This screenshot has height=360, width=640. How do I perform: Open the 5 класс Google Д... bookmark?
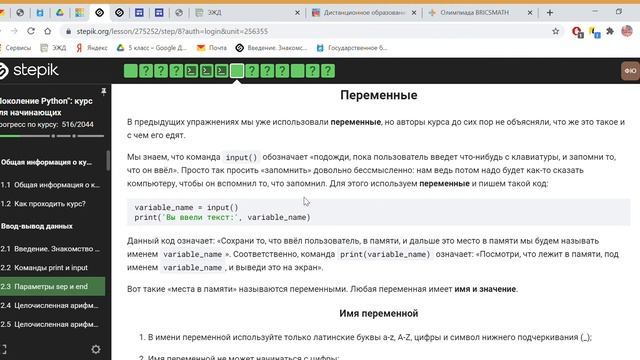pos(152,48)
